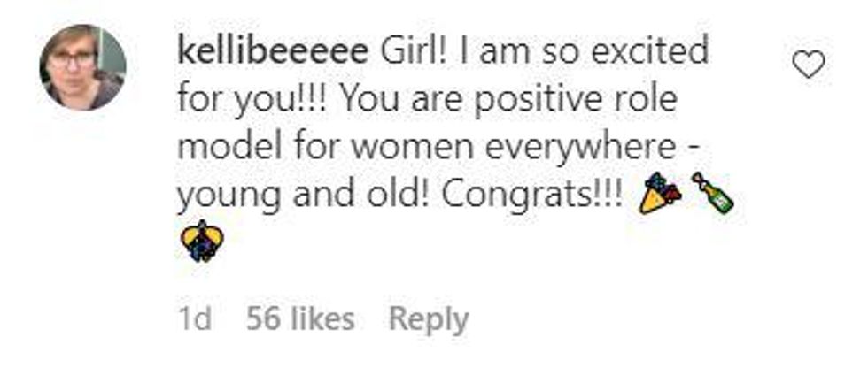Click the text "for you!!!" in the comment
Image resolution: width=868 pixels, height=368 pixels.
[x=237, y=99]
